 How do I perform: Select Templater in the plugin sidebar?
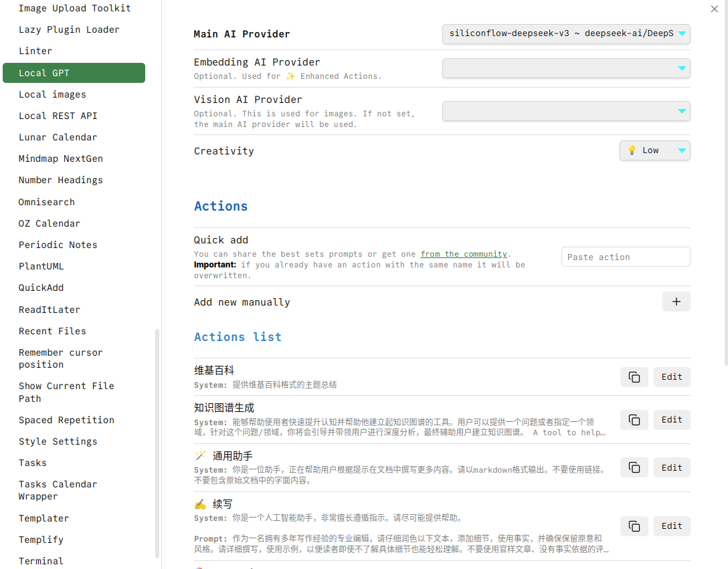[44, 518]
